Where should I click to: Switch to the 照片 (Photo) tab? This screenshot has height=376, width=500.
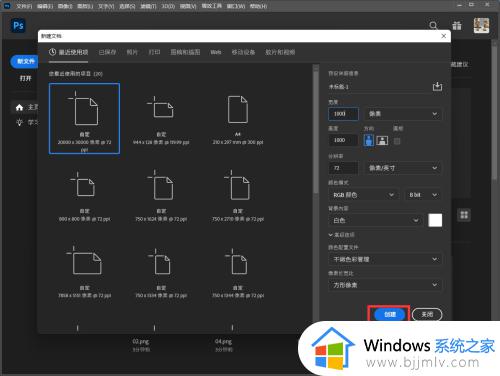click(132, 52)
